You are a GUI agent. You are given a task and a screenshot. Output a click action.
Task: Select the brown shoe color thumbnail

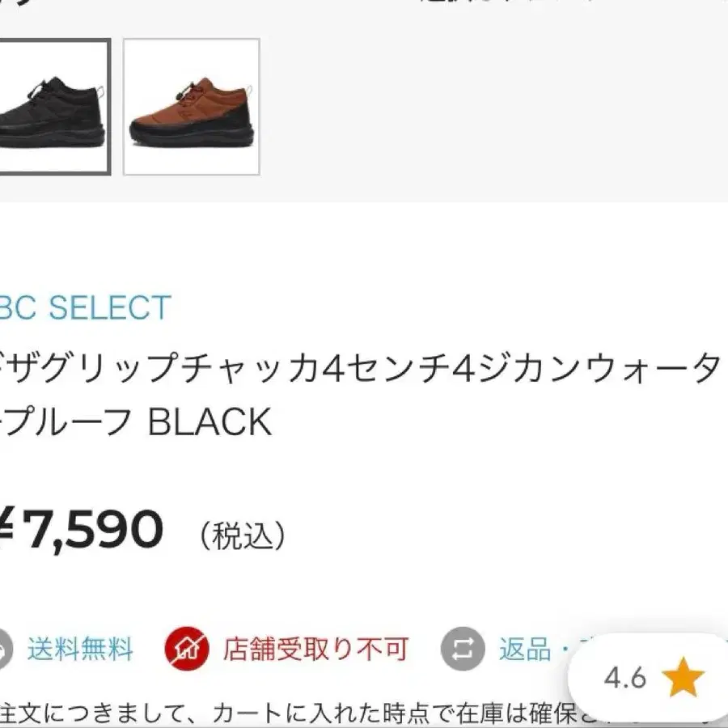(x=191, y=106)
